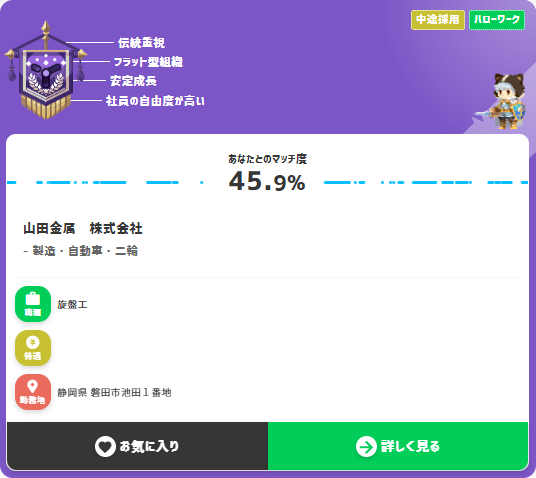Screen dimensions: 536x478
Task: Click the red 勤務地 location pin icon
Action: (33, 392)
